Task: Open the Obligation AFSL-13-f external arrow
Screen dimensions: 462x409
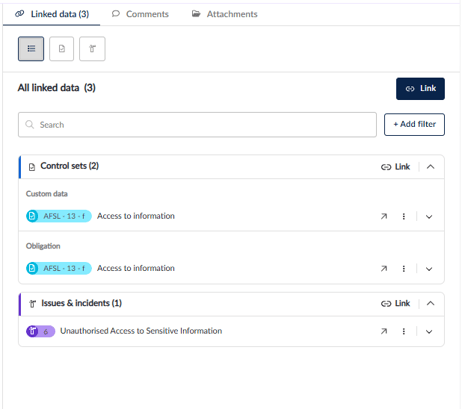Action: pos(384,269)
